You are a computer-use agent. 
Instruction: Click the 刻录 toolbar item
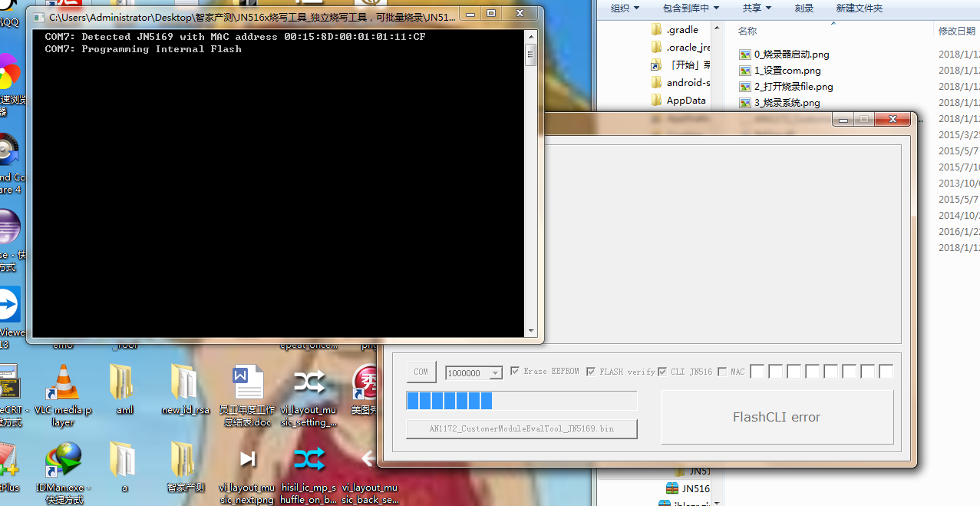[x=804, y=8]
